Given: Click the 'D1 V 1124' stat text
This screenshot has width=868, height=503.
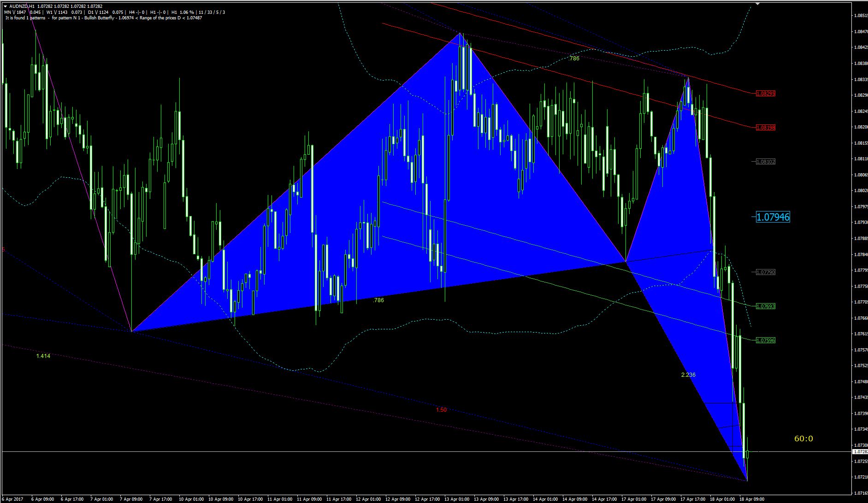Looking at the screenshot, I should click(x=98, y=12).
